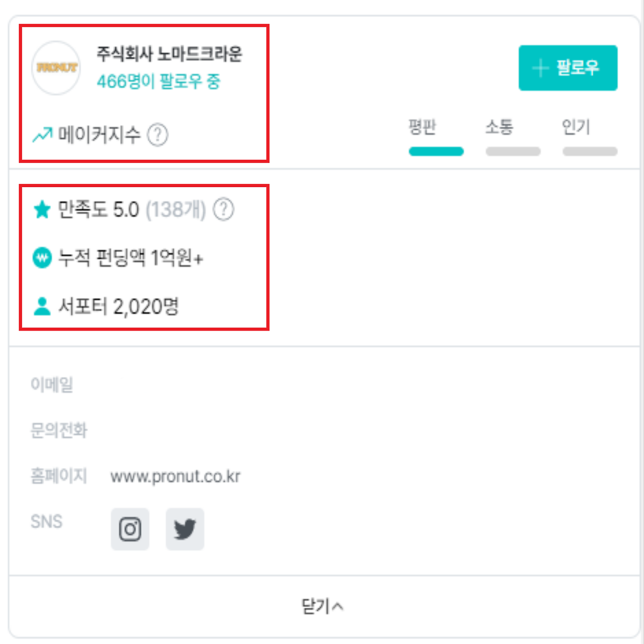The width and height of the screenshot is (644, 644).
Task: Click the chevron arrow next to 닫기
Action: (x=339, y=606)
